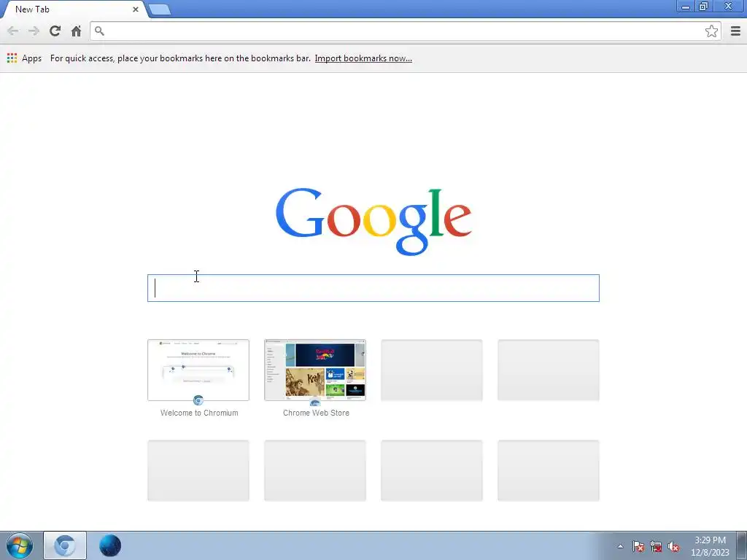Click the Chromium taskbar icon
This screenshot has width=747, height=560.
65,545
